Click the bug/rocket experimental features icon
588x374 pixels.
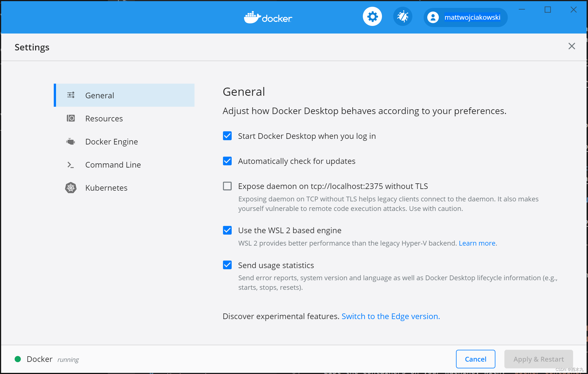click(x=403, y=17)
